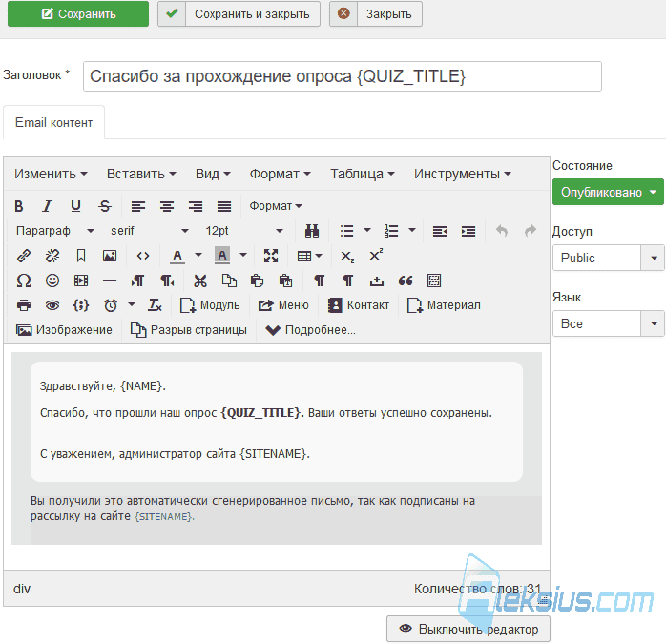Open the Таблица menu

coord(363,174)
